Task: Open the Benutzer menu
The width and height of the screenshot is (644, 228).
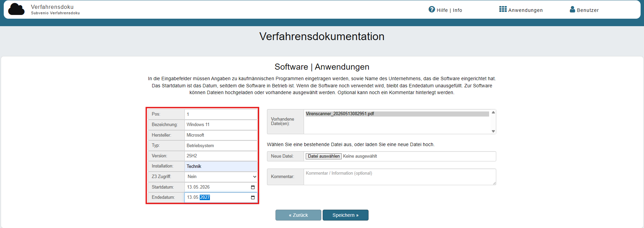Action: tap(584, 10)
